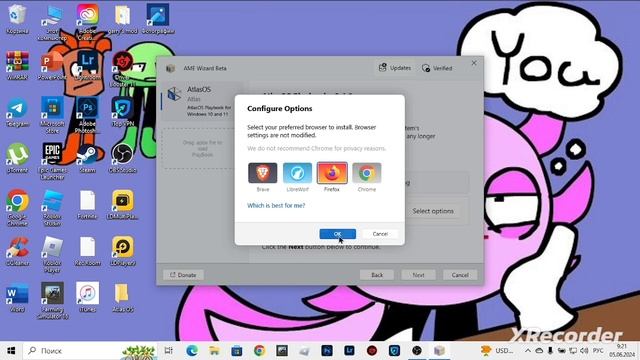640x360 pixels.
Task: Open Microsoft Edge from the taskbar
Action: [192, 351]
